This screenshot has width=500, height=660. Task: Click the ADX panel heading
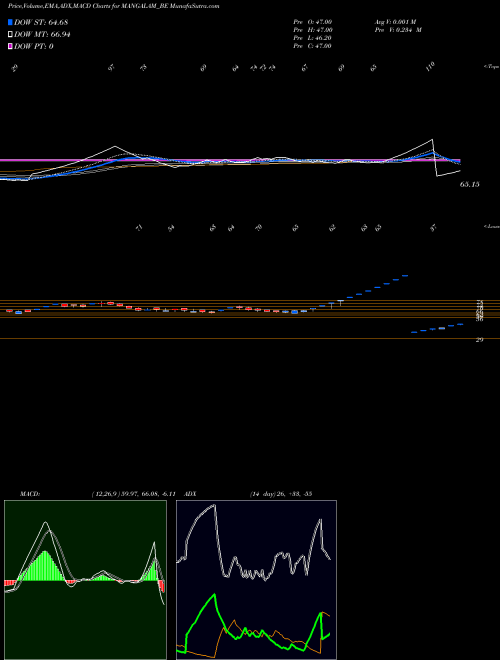tap(191, 494)
